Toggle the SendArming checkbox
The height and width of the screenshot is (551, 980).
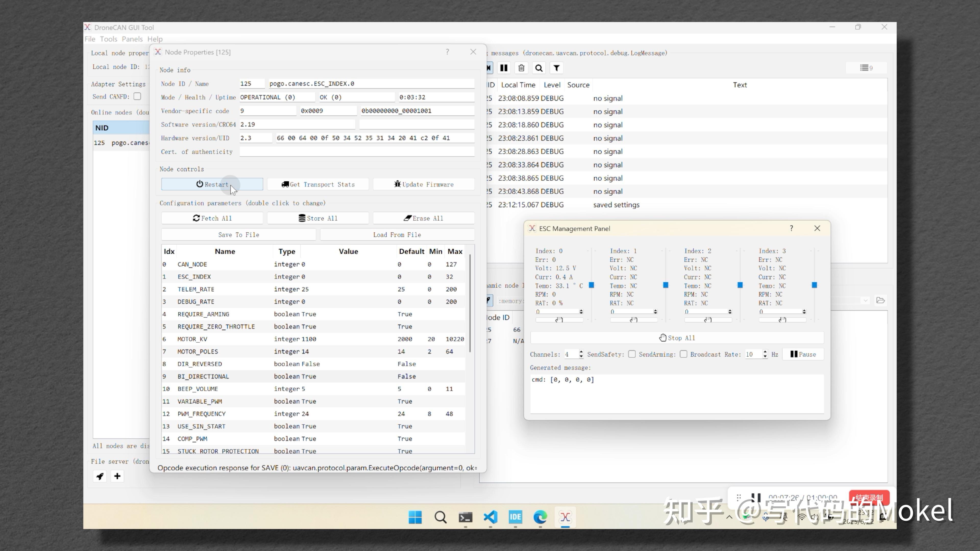point(684,354)
